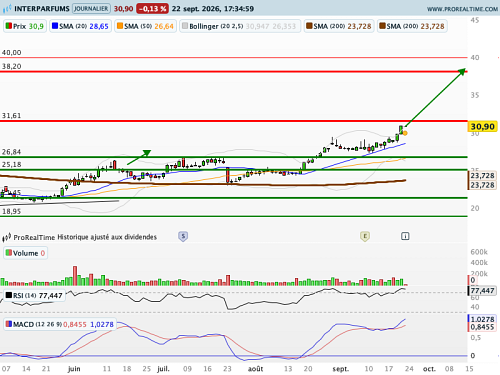Click the 0,8455 MACD signal value tag
Screen dimensions: 500x375
[482, 327]
